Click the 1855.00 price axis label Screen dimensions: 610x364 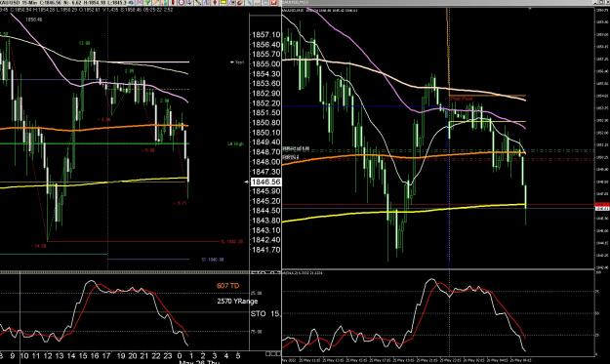pos(266,64)
